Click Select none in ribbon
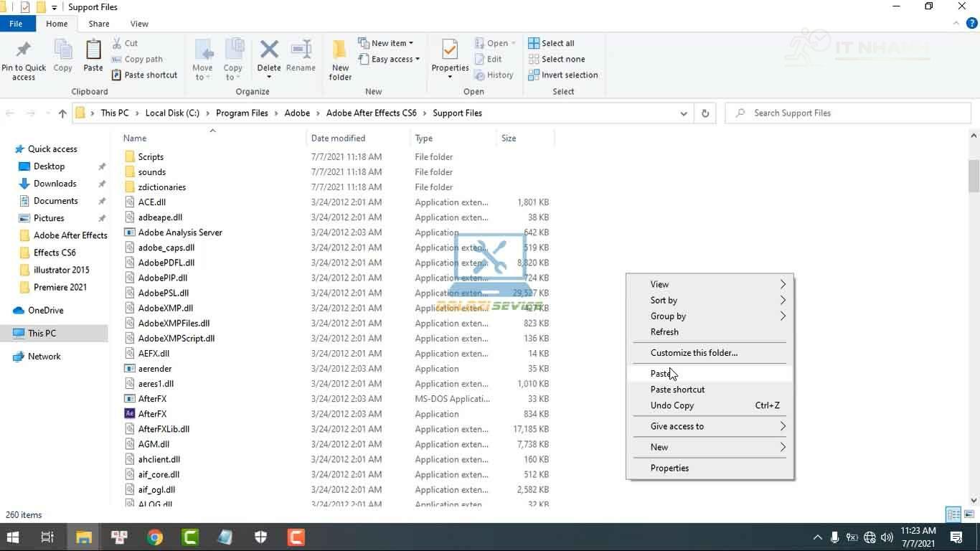 coord(556,59)
